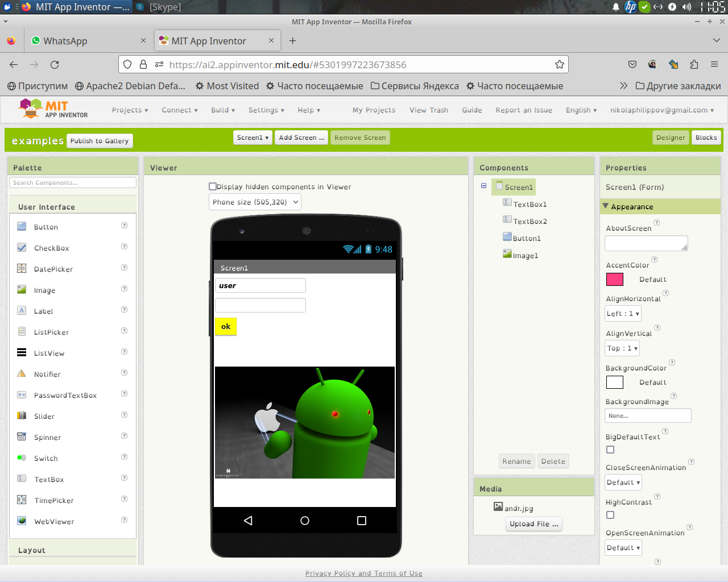Click the MIT App Inventor logo
The image size is (728, 582).
tap(53, 109)
